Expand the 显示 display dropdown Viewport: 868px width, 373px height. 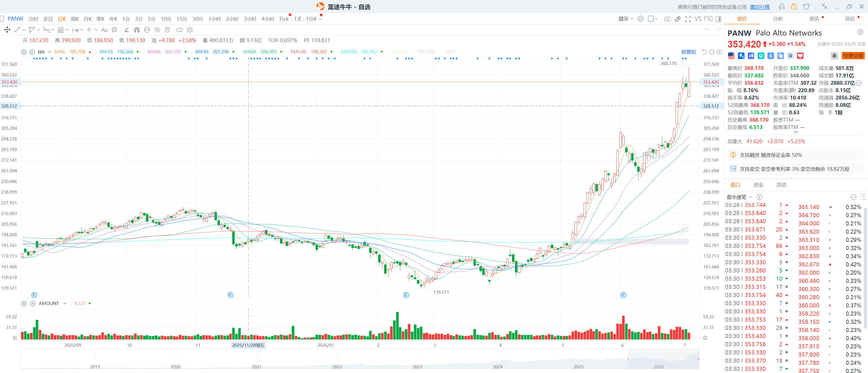tap(626, 19)
